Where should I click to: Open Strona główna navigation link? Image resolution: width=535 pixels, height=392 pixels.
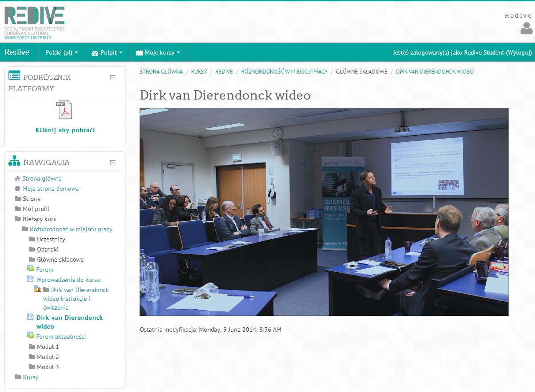(x=42, y=178)
